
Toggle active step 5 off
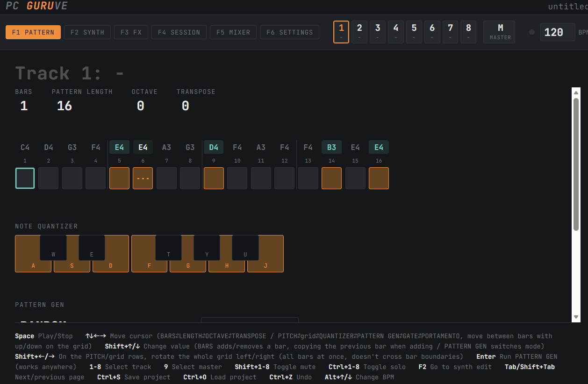(x=119, y=178)
